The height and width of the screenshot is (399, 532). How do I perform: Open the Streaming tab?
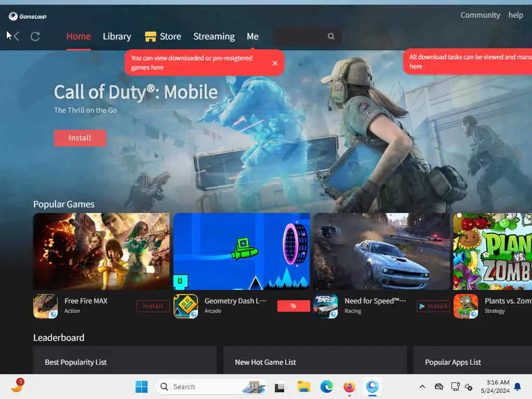click(x=214, y=36)
